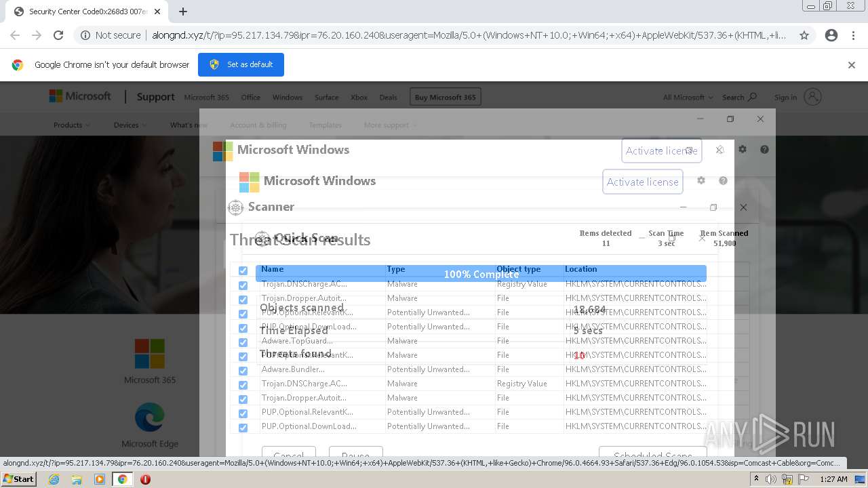This screenshot has width=868, height=488.
Task: Uncheck the Adware.Bundler row checkbox
Action: click(243, 371)
